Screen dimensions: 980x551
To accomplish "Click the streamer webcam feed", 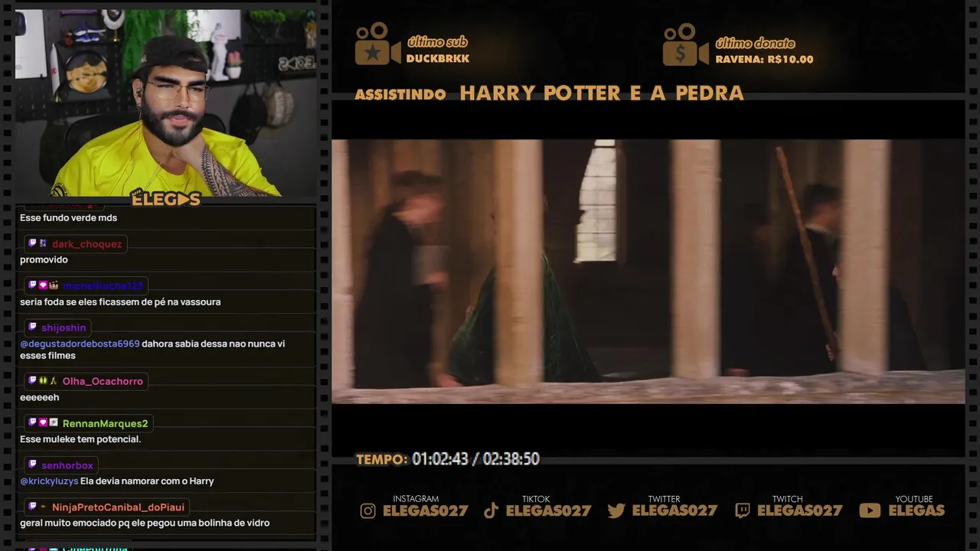I will coord(165,103).
